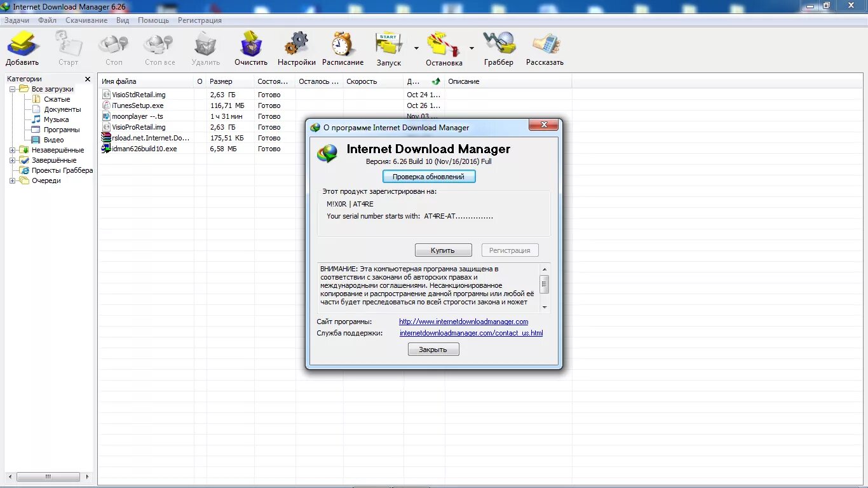Click the date column sort arrow icon
The height and width of the screenshot is (488, 868).
click(436, 81)
